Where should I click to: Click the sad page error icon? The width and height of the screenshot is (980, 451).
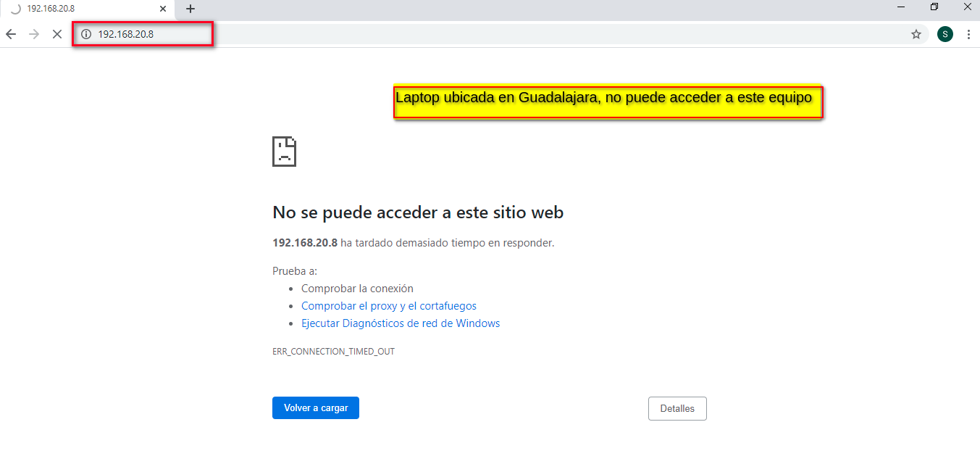coord(284,152)
